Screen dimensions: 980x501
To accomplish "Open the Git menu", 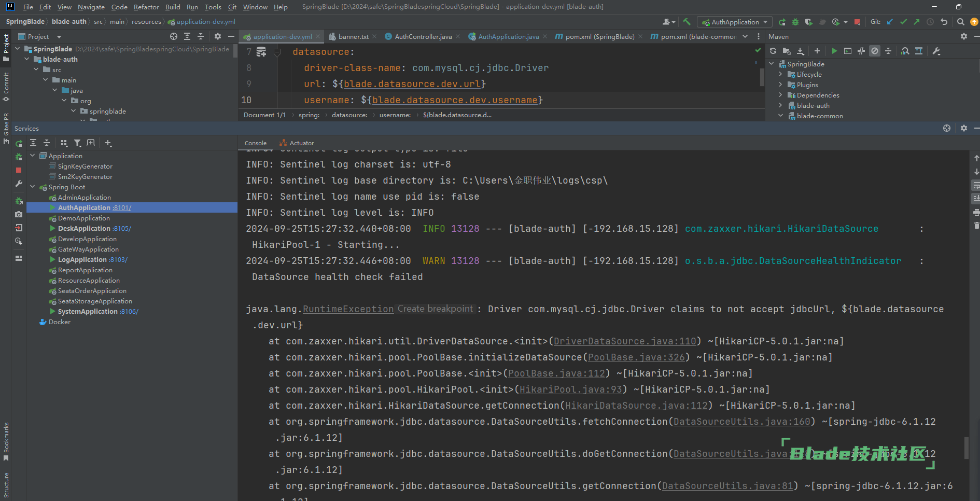I will [232, 7].
